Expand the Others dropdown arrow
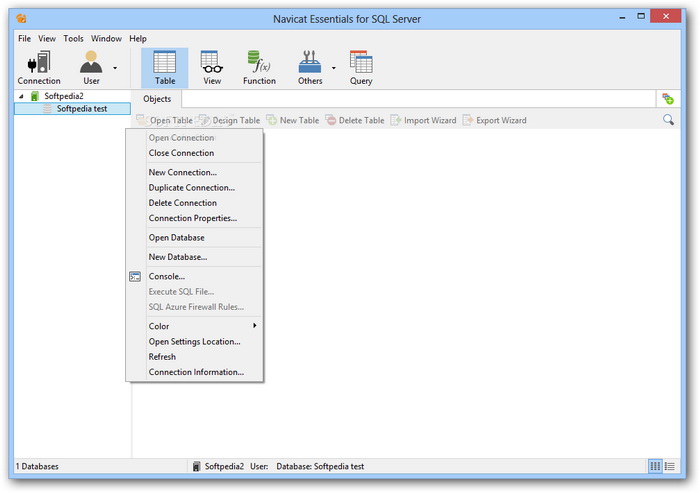This screenshot has height=493, width=700. coord(333,68)
